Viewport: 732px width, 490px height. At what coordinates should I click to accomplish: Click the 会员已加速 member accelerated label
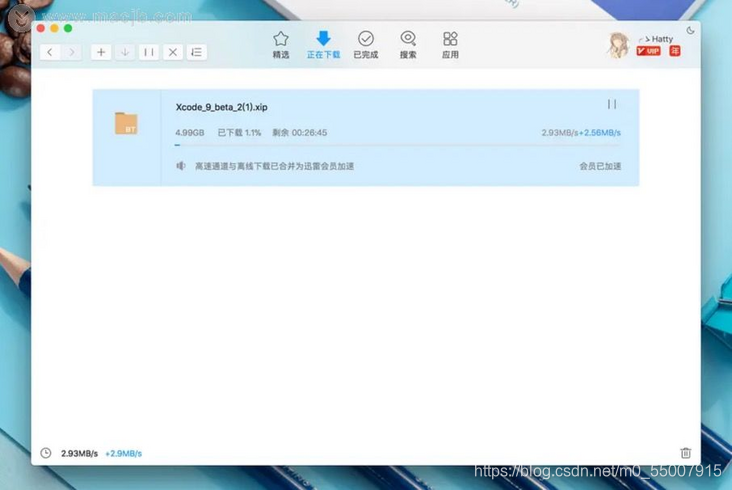tap(600, 166)
